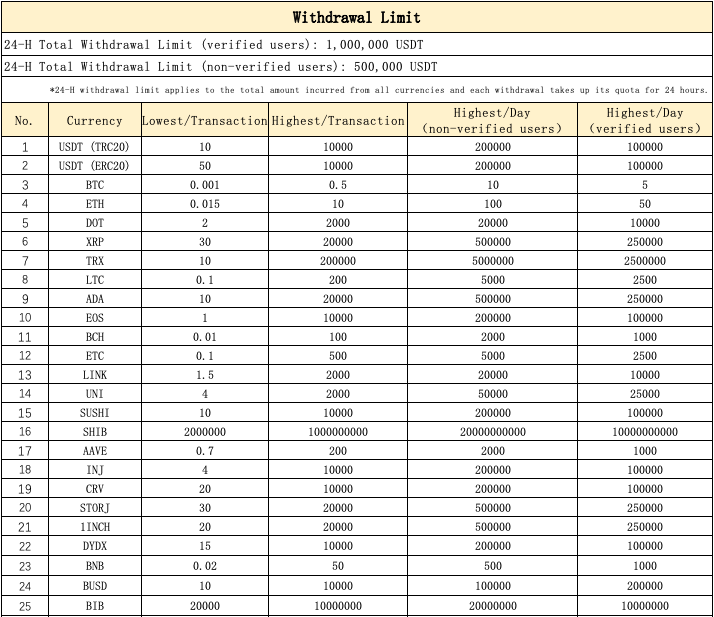Image resolution: width=714 pixels, height=617 pixels.
Task: Select the No. column header
Action: [x=24, y=121]
